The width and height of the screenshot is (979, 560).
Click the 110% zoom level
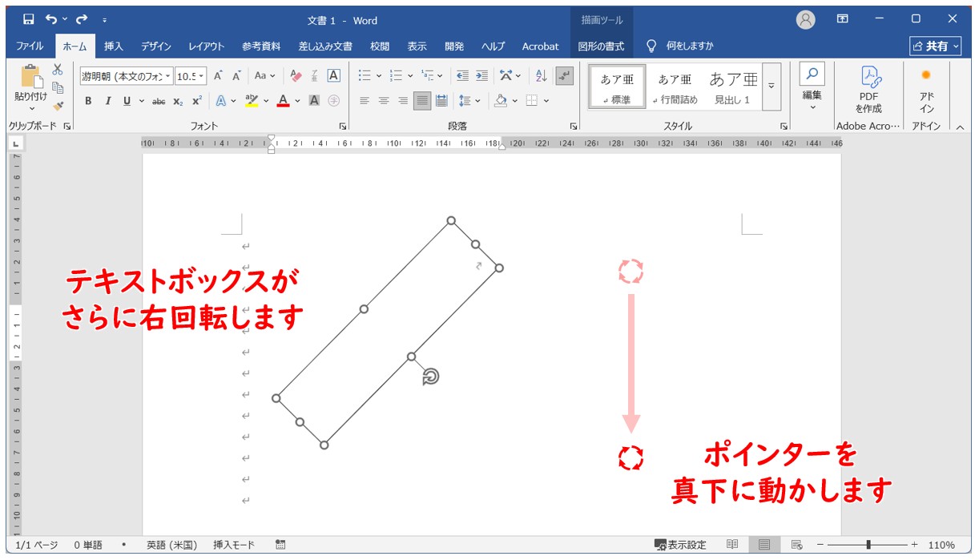[x=941, y=545]
